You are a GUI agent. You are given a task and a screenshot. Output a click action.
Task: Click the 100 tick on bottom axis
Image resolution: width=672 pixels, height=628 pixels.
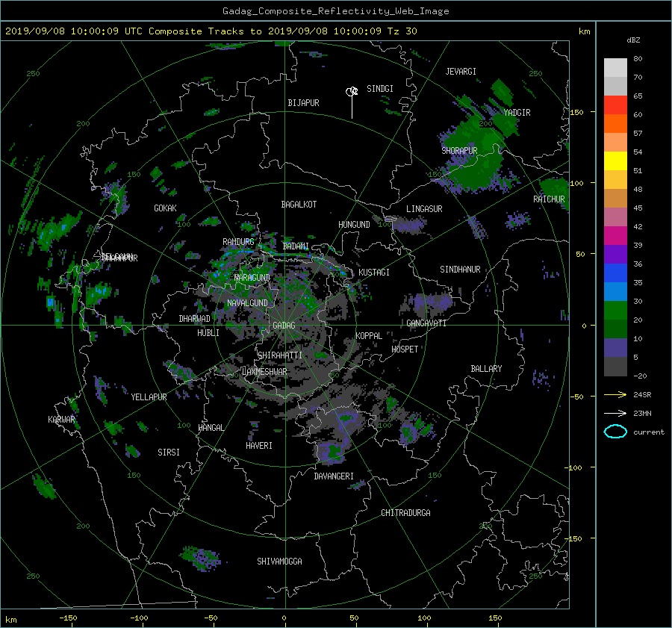click(x=424, y=618)
